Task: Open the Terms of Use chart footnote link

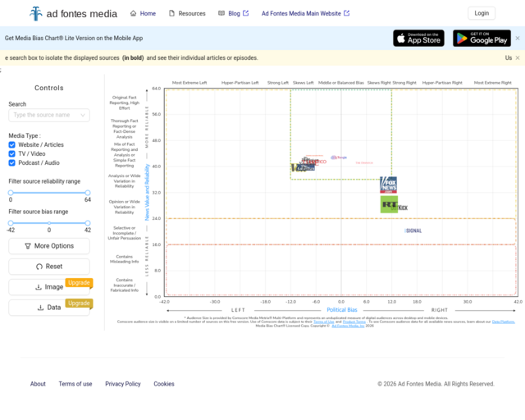Action: coord(323,322)
